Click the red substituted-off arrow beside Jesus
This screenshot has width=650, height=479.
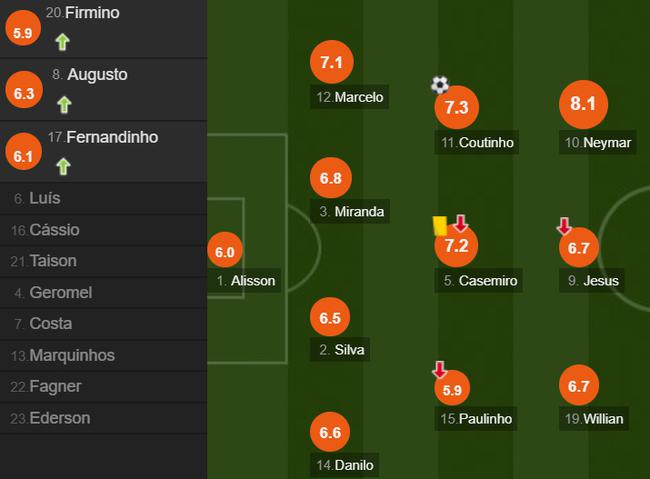(564, 226)
